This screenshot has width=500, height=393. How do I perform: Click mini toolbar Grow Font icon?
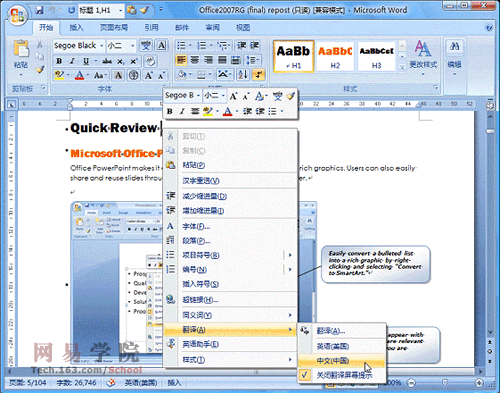pos(233,96)
